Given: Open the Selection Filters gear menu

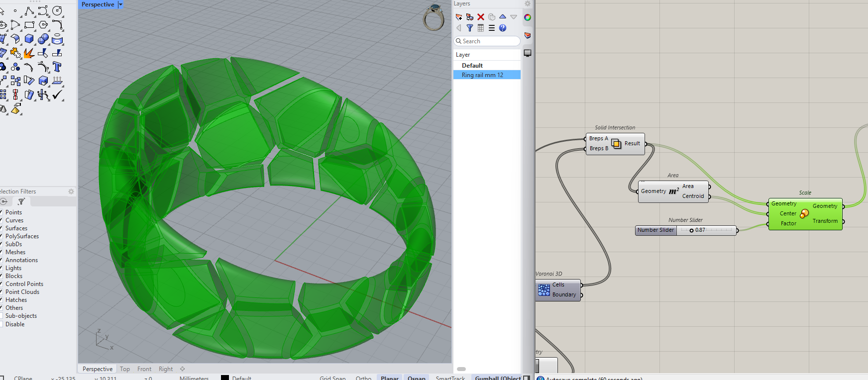Looking at the screenshot, I should (x=71, y=191).
